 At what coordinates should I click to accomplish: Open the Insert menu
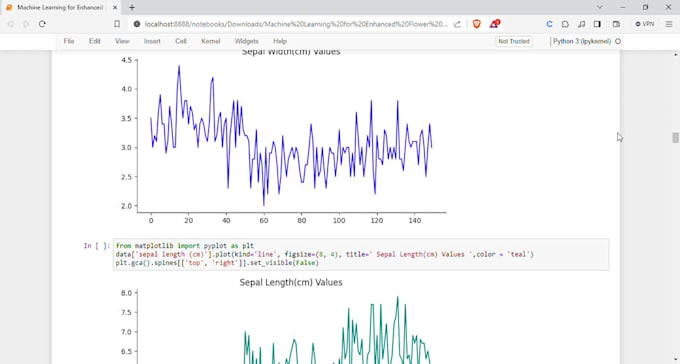click(x=152, y=41)
